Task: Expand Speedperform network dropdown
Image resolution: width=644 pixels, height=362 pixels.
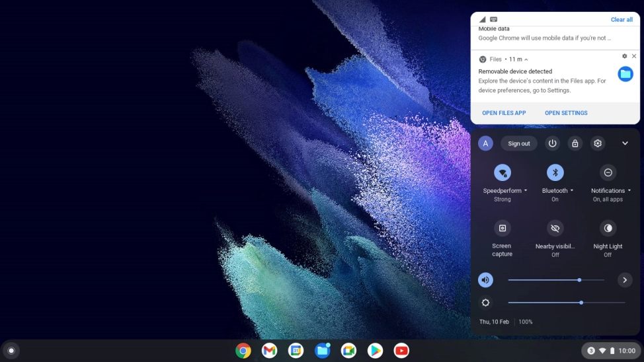Action: coord(526,191)
